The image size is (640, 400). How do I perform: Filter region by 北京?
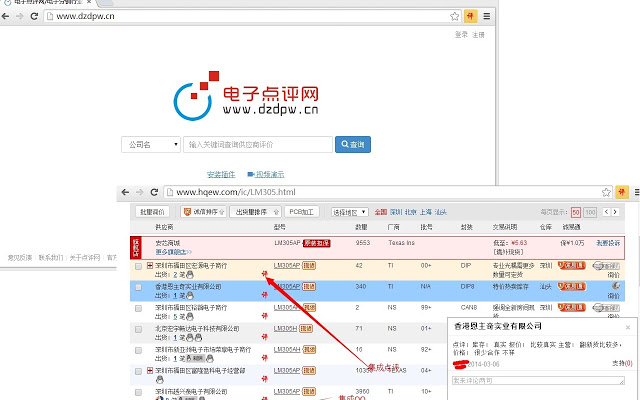411,212
